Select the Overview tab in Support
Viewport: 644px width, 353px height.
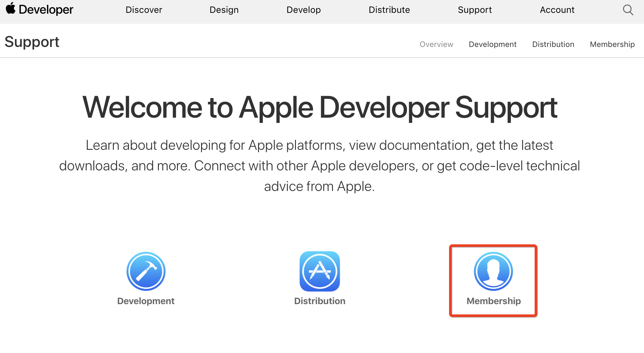pos(436,44)
